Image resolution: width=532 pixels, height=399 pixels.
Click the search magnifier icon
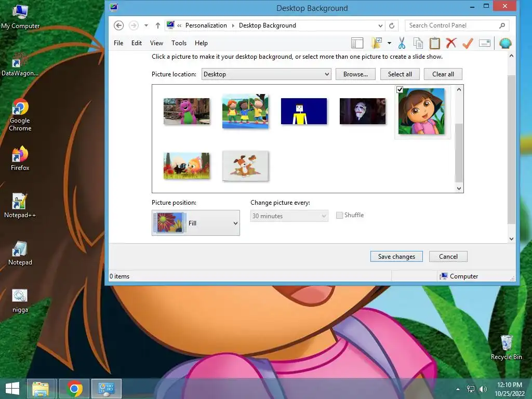(502, 25)
